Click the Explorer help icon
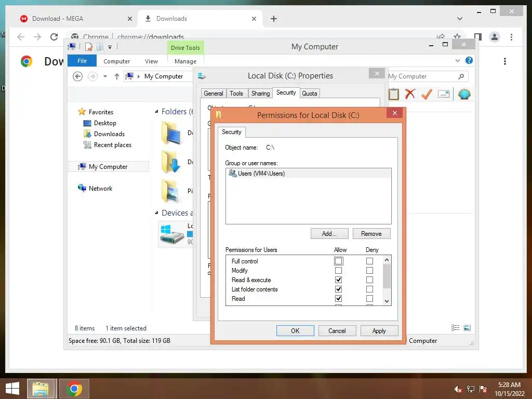 coord(469,60)
